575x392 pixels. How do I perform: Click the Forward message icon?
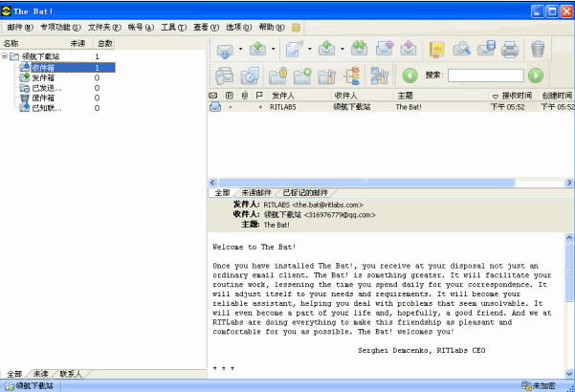pos(385,49)
